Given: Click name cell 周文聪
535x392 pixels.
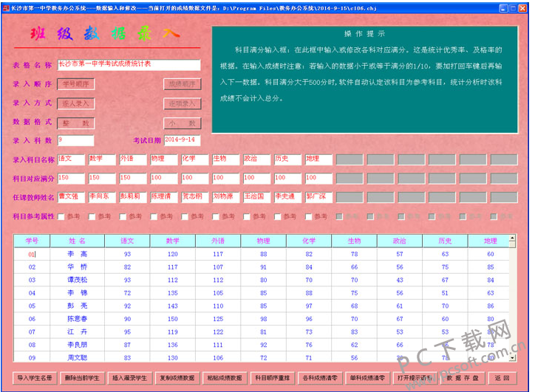Looking at the screenshot, I should pyautogui.click(x=77, y=357).
